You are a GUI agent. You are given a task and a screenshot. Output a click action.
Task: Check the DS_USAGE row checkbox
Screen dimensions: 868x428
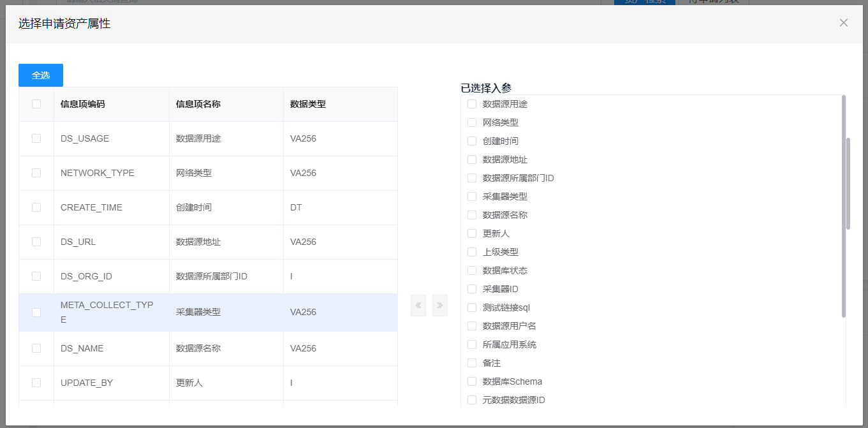tap(36, 138)
